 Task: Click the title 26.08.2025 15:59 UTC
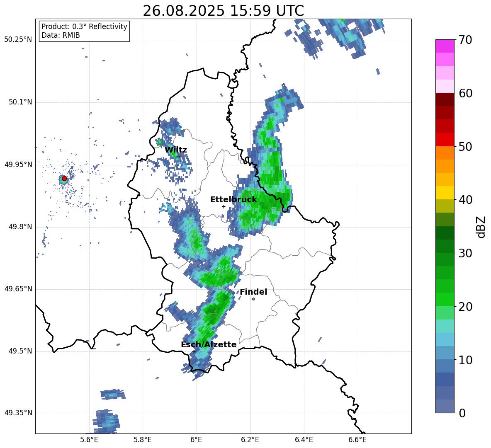point(223,11)
